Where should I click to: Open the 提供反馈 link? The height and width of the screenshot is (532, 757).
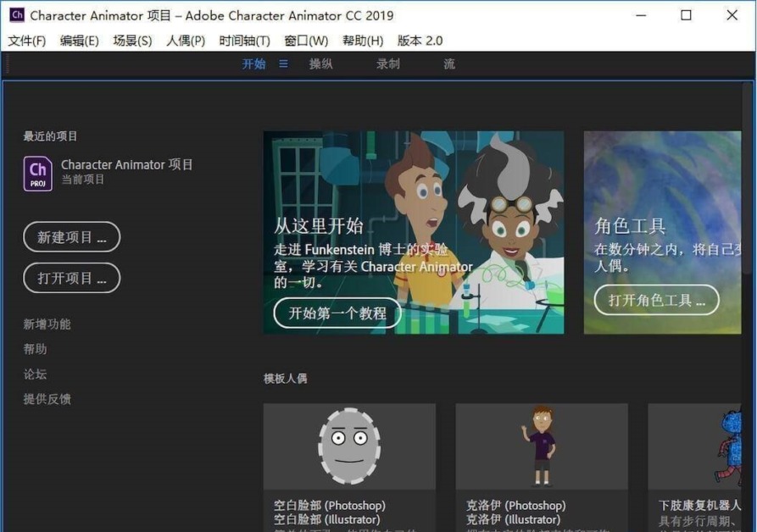[47, 399]
